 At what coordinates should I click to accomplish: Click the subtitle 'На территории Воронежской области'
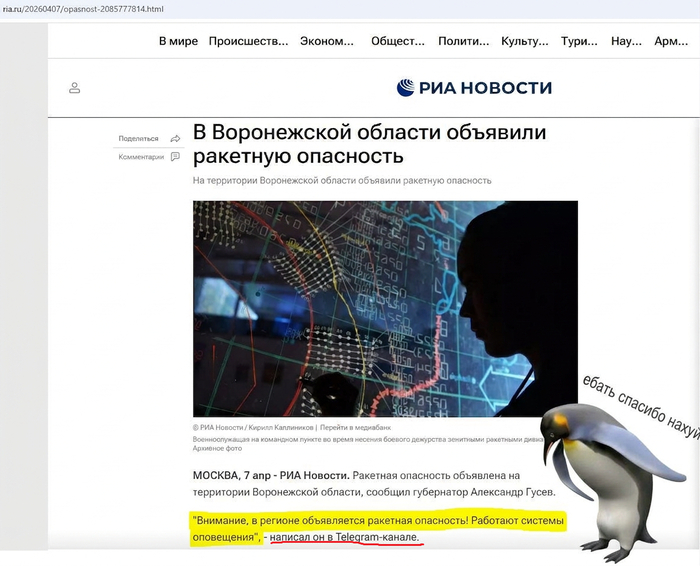(274, 180)
